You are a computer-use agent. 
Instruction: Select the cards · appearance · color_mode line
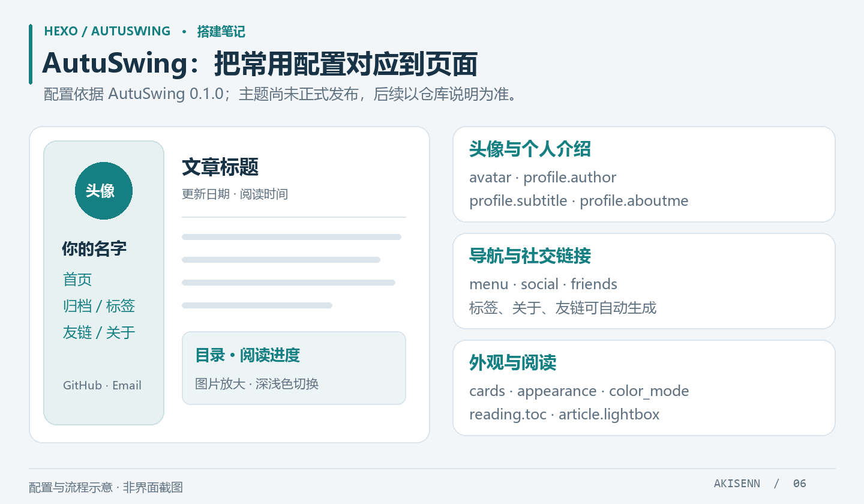[x=579, y=391]
